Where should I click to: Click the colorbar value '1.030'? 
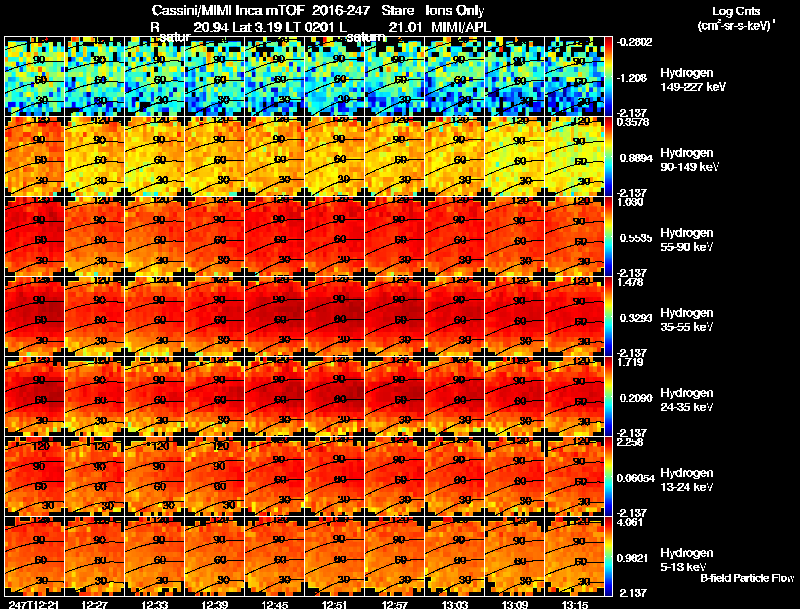tap(630, 202)
